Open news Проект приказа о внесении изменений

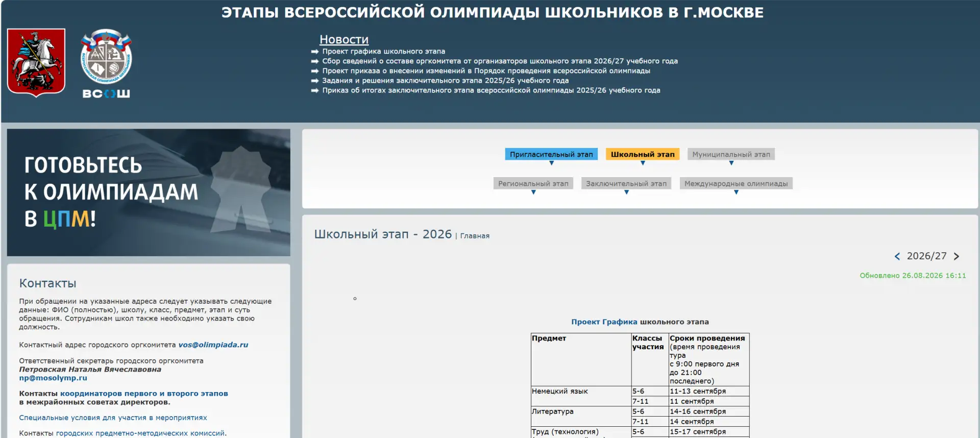click(x=486, y=70)
